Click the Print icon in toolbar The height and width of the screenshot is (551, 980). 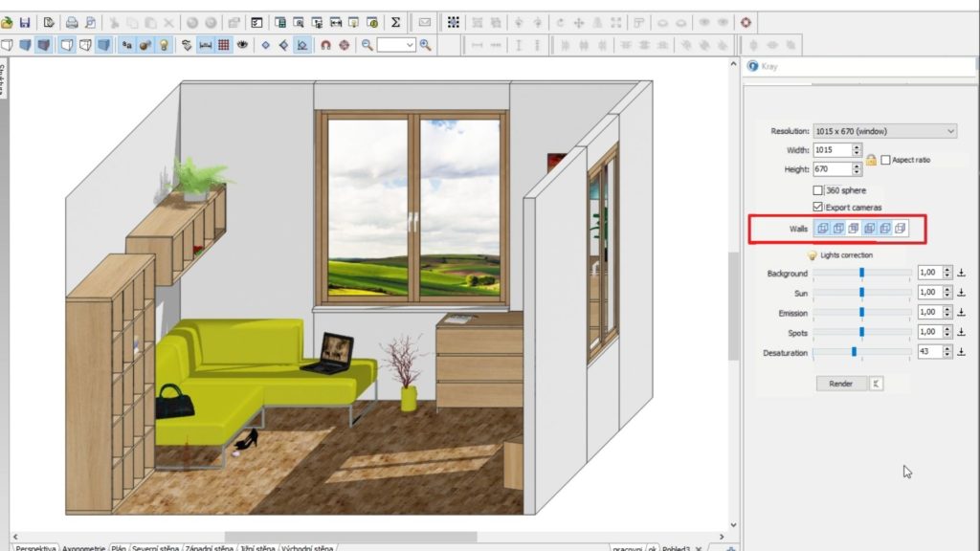click(72, 21)
